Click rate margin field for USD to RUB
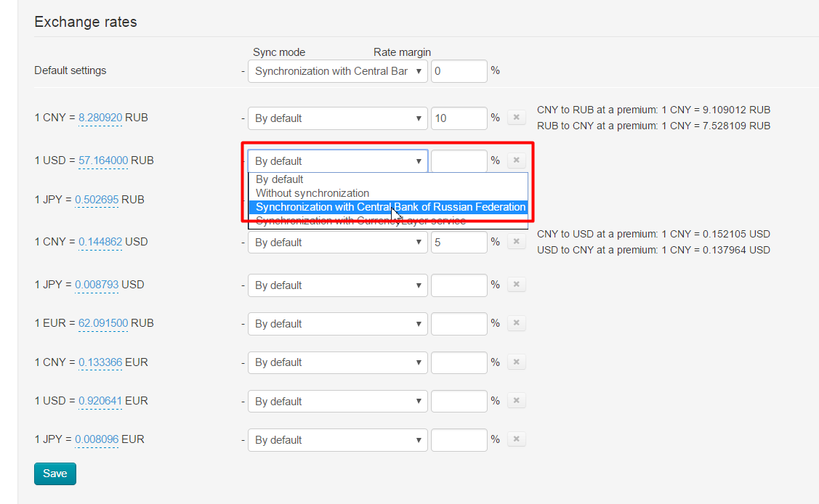The image size is (819, 504). pyautogui.click(x=459, y=160)
